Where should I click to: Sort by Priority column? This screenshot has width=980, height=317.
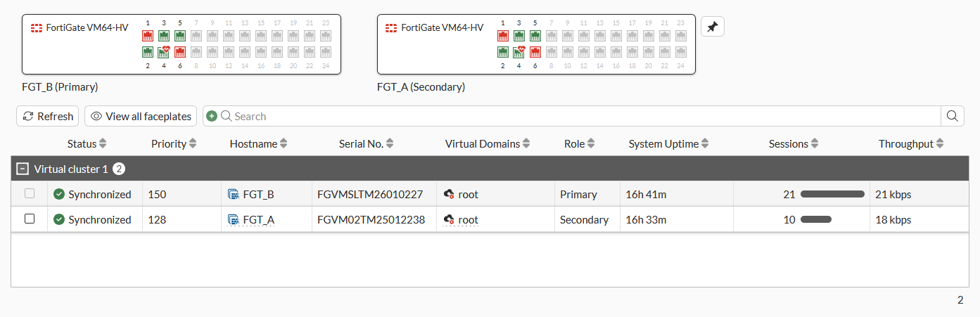click(x=174, y=143)
